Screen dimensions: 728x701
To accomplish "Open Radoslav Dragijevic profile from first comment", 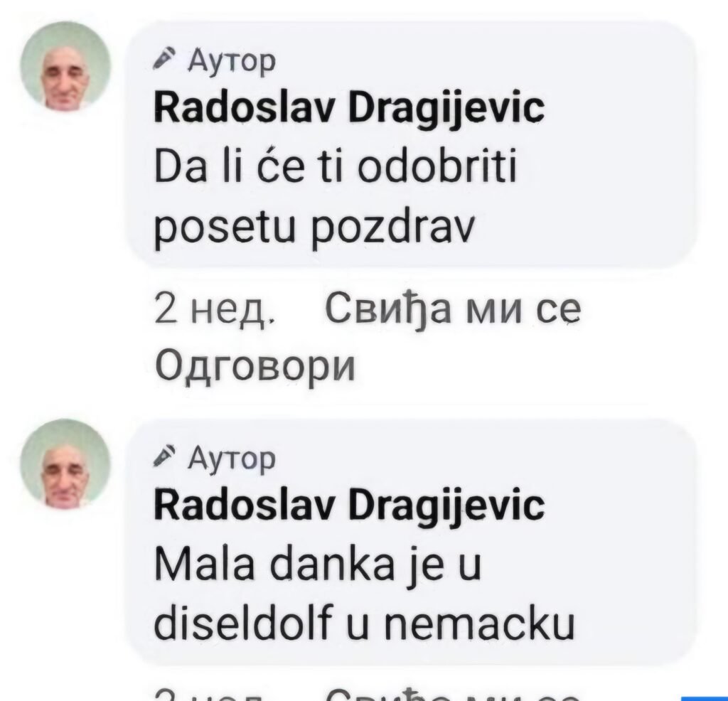I will tap(349, 109).
